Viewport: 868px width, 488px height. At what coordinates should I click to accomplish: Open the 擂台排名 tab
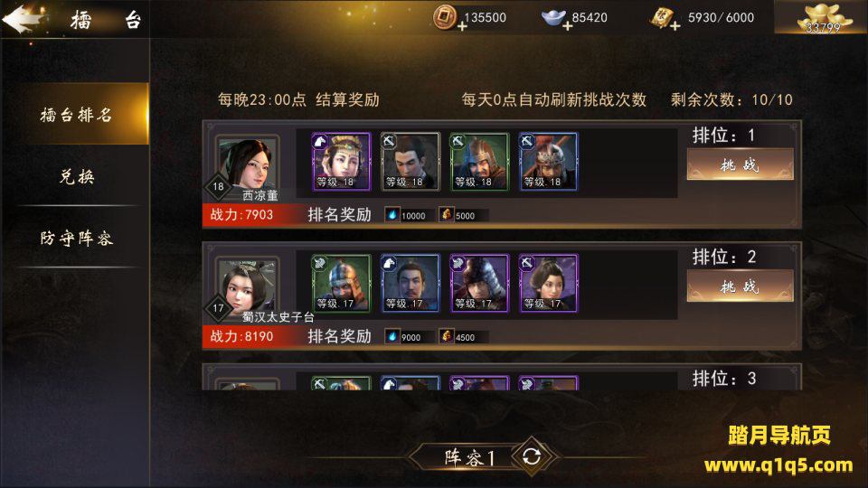75,115
